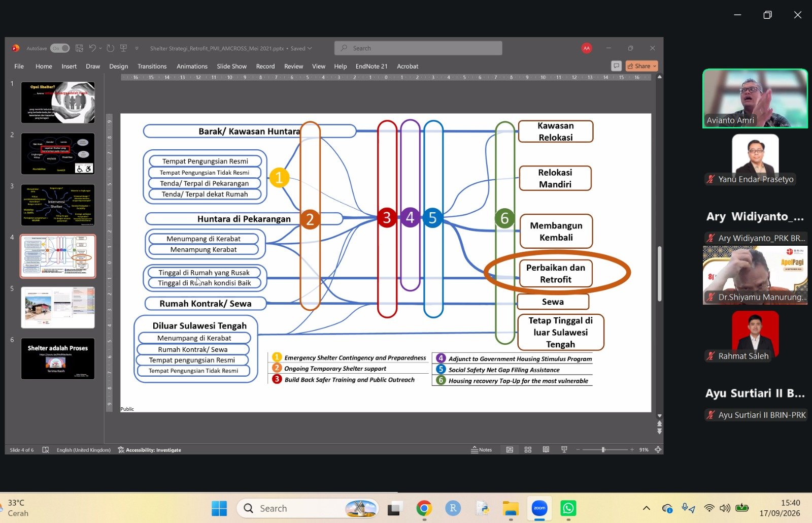Open the EndNote 21 tab
812x523 pixels.
pos(371,67)
